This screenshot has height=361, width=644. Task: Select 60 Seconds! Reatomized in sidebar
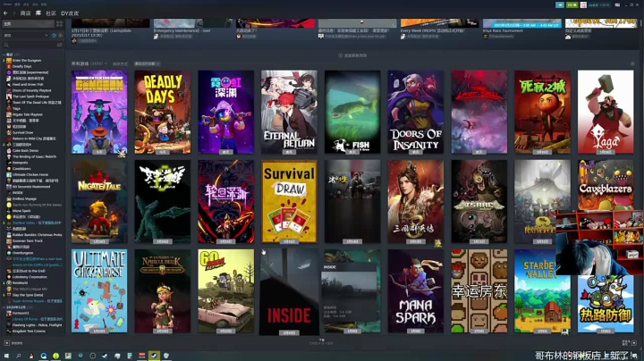29,187
